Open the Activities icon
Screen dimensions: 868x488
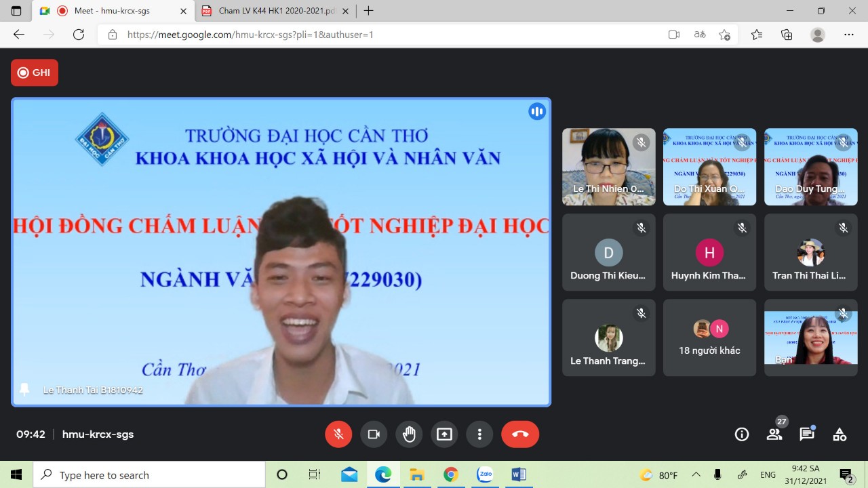[840, 434]
